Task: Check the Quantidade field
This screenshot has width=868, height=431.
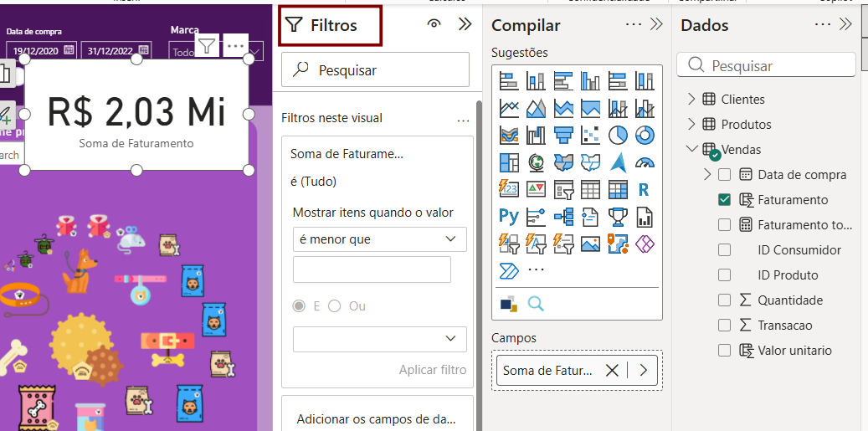Action: click(724, 300)
